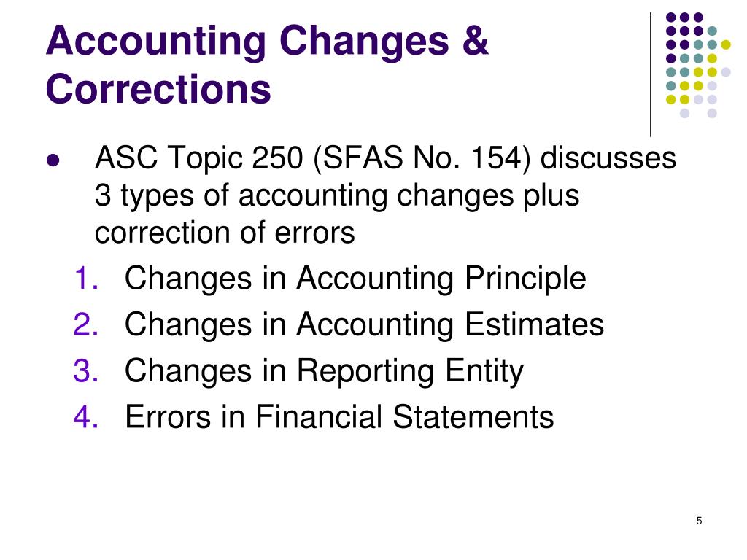This screenshot has width=747, height=560.
Task: Click the text 'ASC Topic 250'
Action: pyautogui.click(x=199, y=158)
